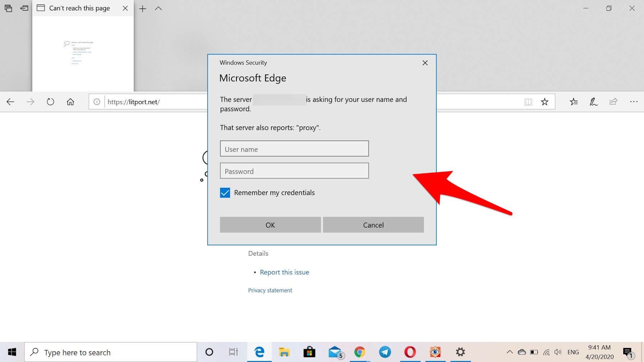
Task: Open Action Center notifications icon
Action: pyautogui.click(x=628, y=352)
